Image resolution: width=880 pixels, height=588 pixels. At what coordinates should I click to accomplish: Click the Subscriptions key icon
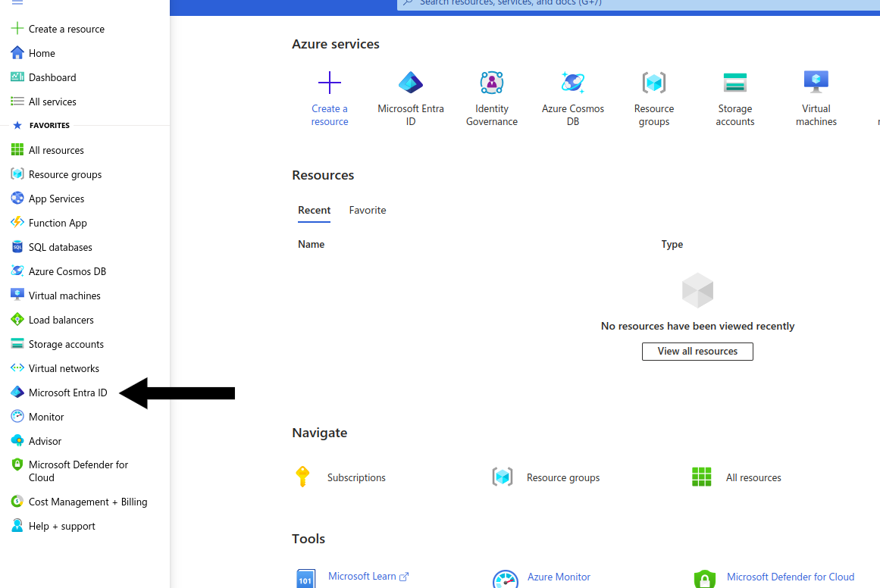click(302, 477)
